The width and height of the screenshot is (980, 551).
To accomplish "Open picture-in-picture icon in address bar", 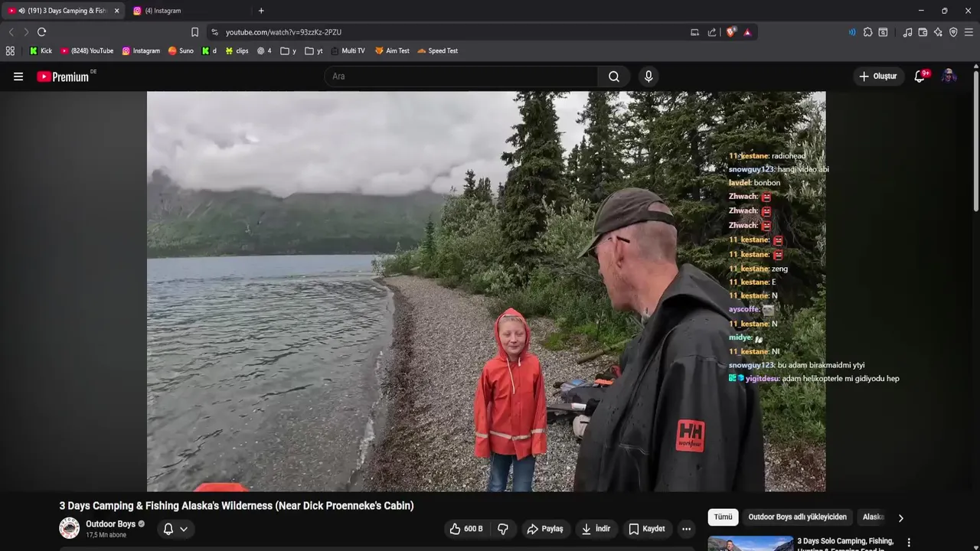I will pos(694,32).
